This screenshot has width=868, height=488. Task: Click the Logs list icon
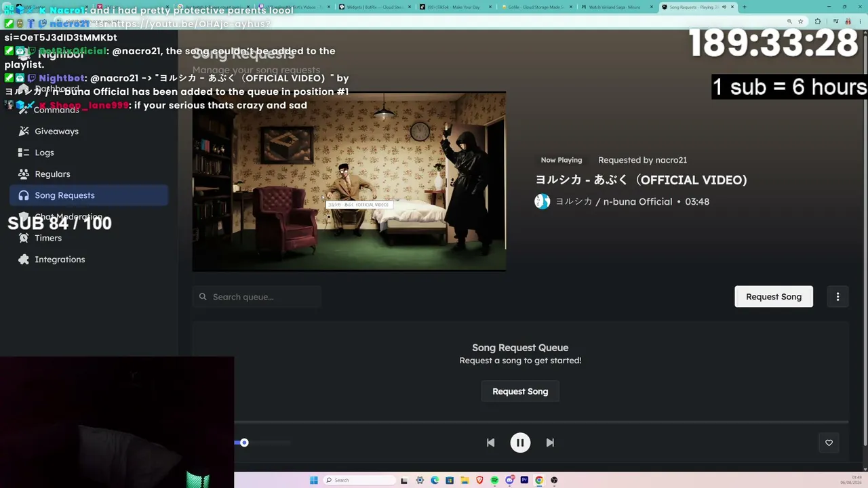tap(24, 152)
